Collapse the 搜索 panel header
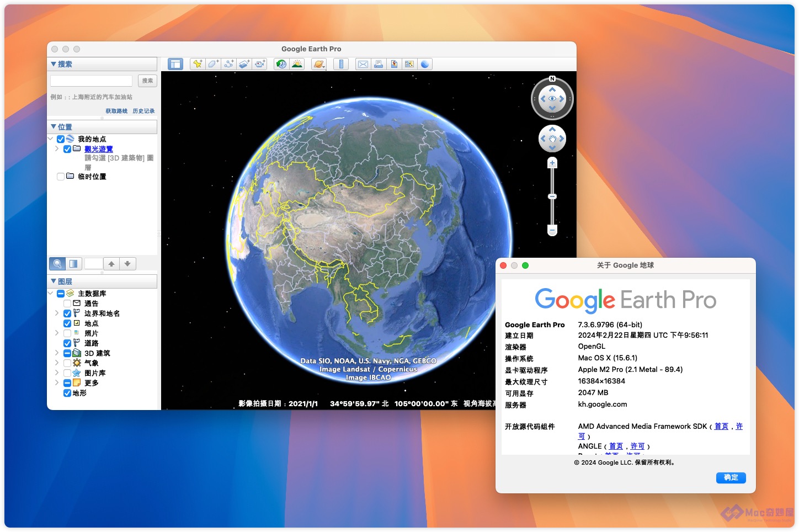799x532 pixels. tap(103, 64)
